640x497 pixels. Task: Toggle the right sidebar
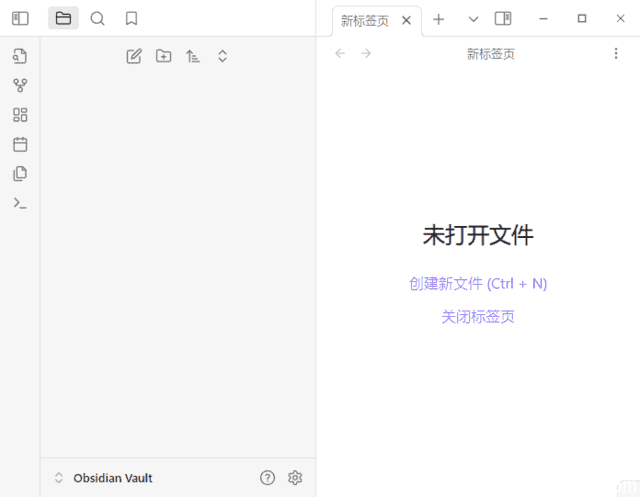503,18
